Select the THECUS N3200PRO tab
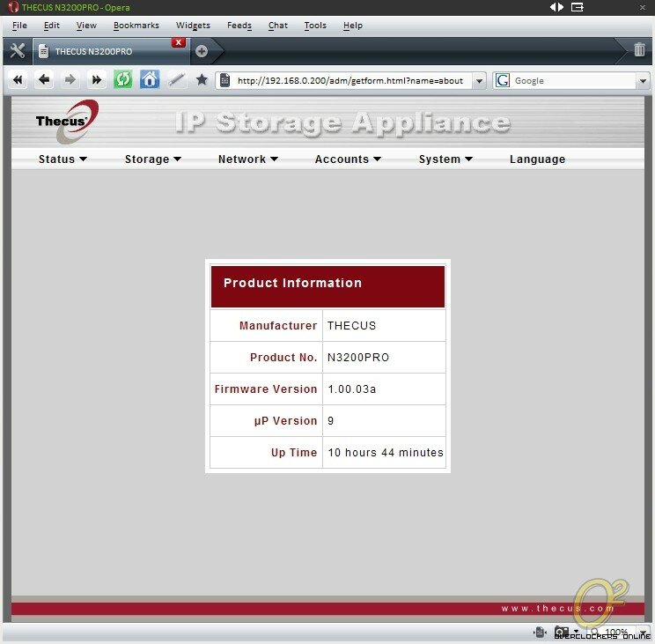This screenshot has width=655, height=644. 111,51
